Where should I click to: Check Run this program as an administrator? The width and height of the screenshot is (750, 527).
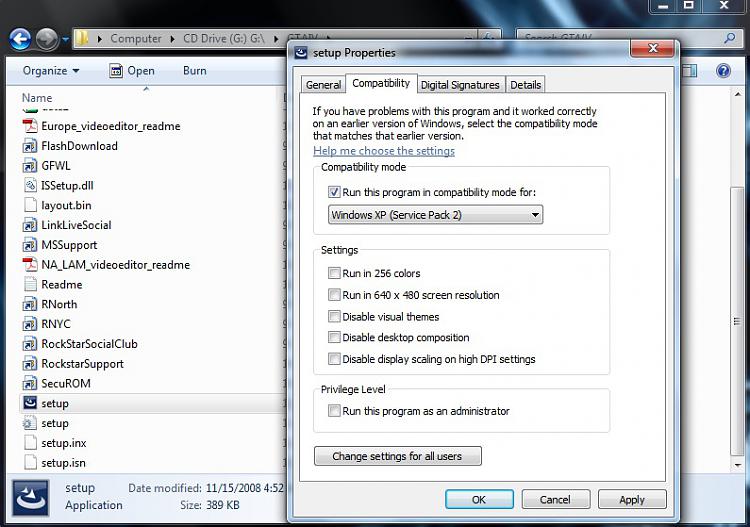[x=334, y=411]
